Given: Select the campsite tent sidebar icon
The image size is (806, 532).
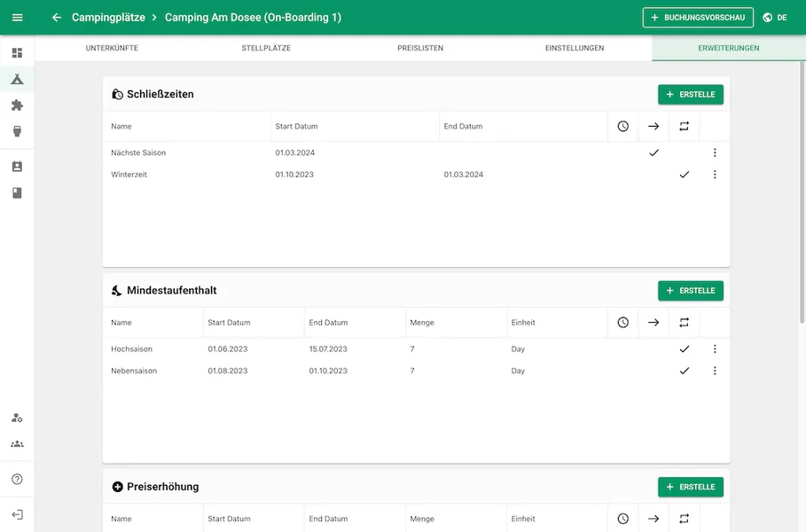Looking at the screenshot, I should click(x=17, y=79).
